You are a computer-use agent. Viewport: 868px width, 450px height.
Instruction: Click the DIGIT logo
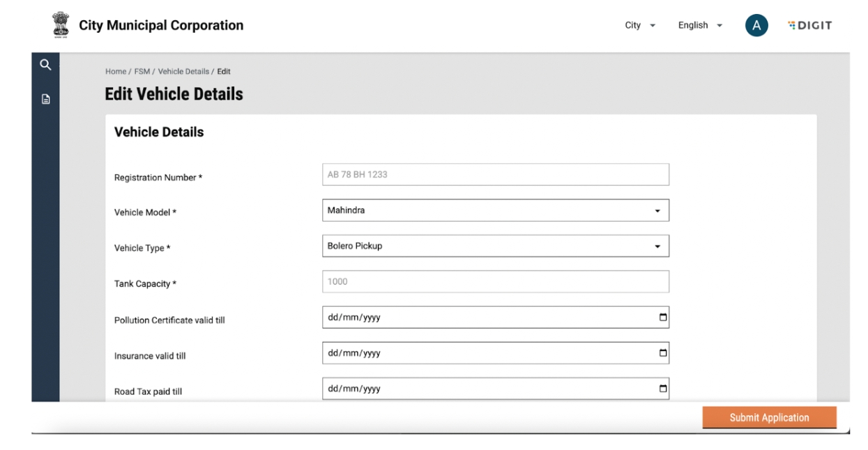pyautogui.click(x=809, y=26)
